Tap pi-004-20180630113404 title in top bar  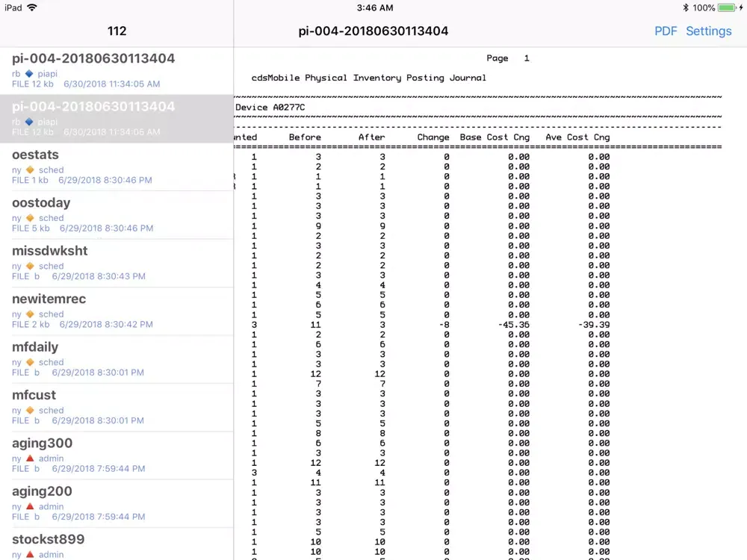click(373, 31)
